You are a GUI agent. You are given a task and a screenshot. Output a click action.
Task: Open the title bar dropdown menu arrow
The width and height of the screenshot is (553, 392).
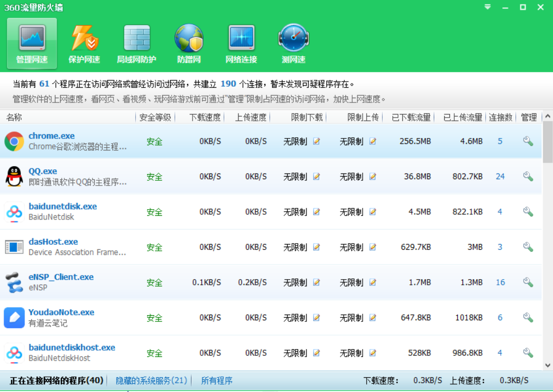tap(488, 7)
